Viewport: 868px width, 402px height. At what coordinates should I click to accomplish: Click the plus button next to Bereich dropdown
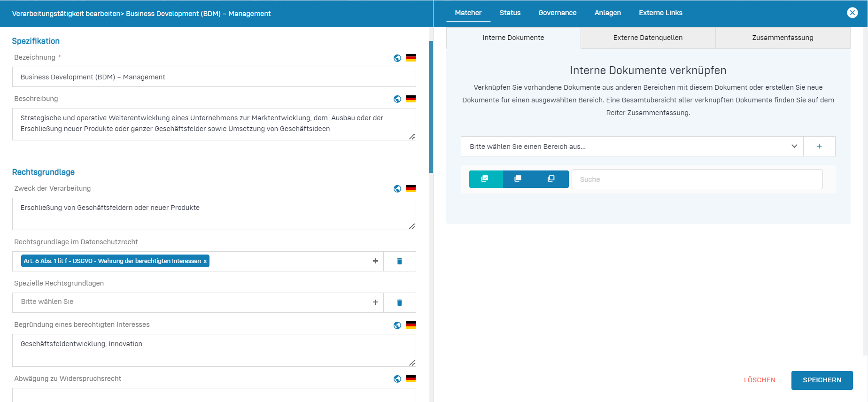(x=819, y=147)
